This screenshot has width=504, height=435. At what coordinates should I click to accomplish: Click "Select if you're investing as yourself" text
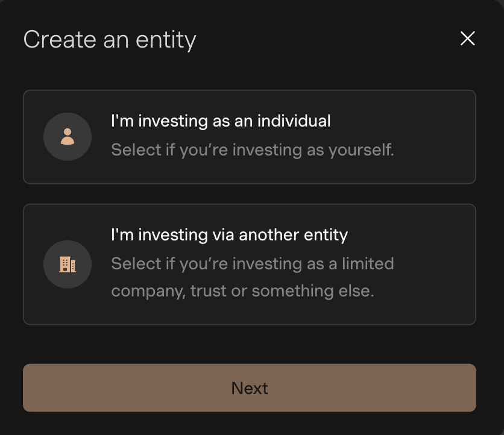[x=253, y=150]
